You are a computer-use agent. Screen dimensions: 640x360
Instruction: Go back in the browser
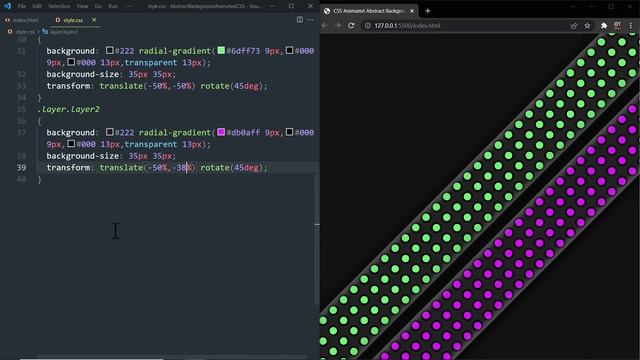324,25
